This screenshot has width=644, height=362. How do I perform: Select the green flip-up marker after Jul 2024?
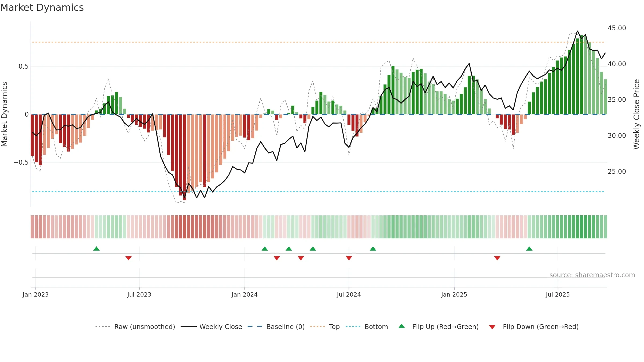coord(373,249)
